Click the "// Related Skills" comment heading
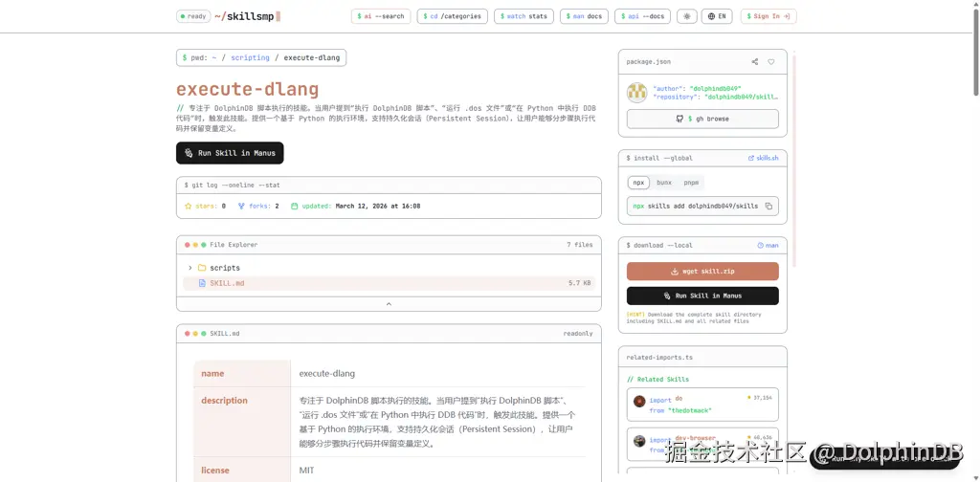 (x=657, y=379)
